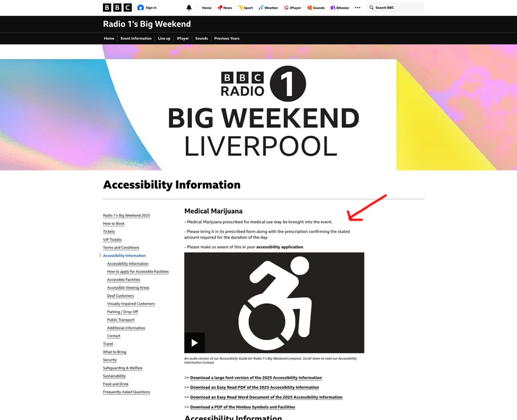Open the Event Information menu item
Image resolution: width=517 pixels, height=420 pixels.
click(136, 38)
